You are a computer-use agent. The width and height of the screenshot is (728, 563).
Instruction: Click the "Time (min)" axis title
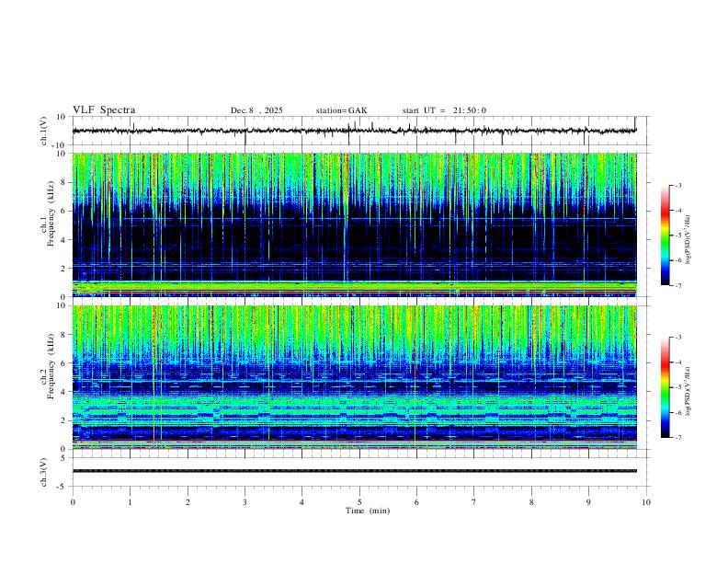[368, 511]
